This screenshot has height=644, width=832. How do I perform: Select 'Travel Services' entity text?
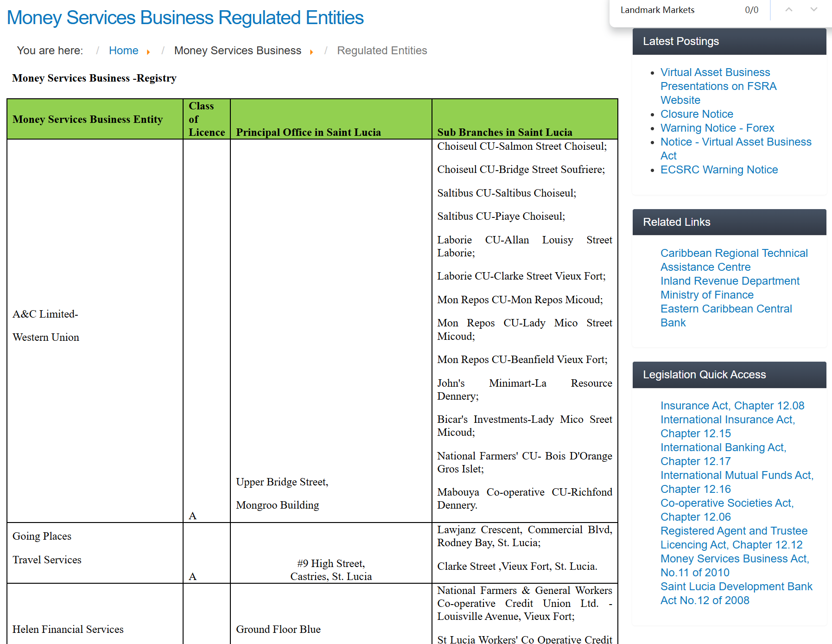[47, 560]
